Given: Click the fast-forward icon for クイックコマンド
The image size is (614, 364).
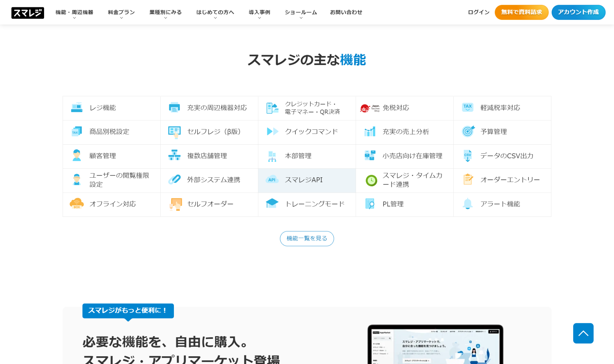Looking at the screenshot, I should (x=273, y=132).
